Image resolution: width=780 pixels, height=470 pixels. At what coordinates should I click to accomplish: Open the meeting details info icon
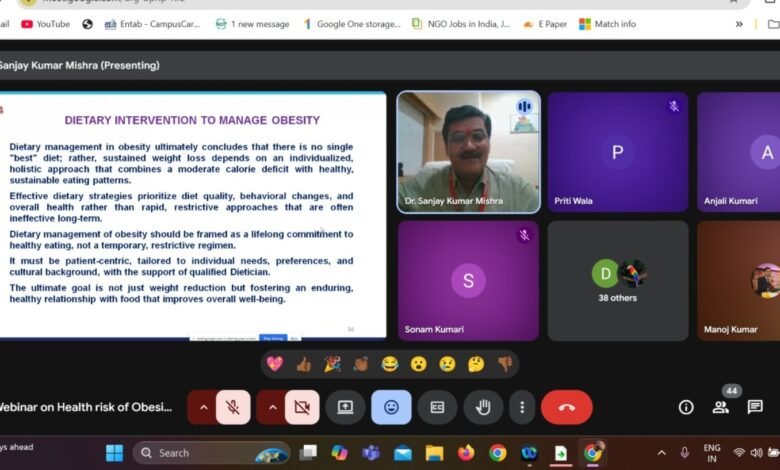pos(686,407)
